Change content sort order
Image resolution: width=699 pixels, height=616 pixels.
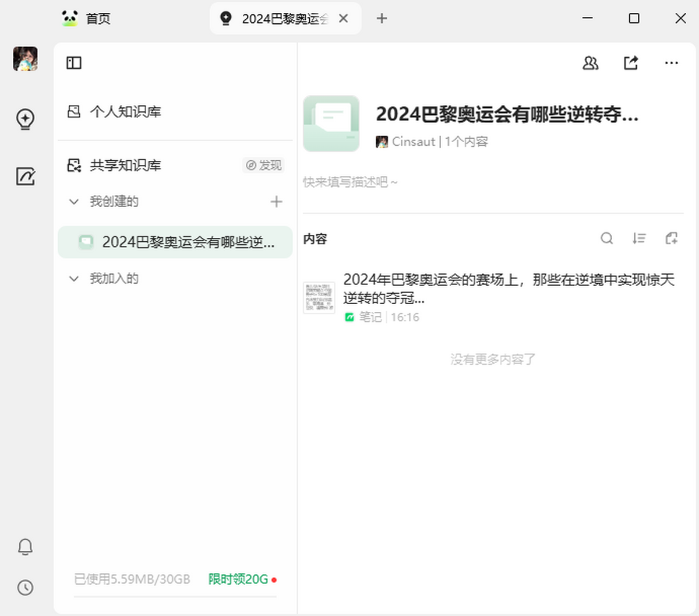[x=639, y=238]
